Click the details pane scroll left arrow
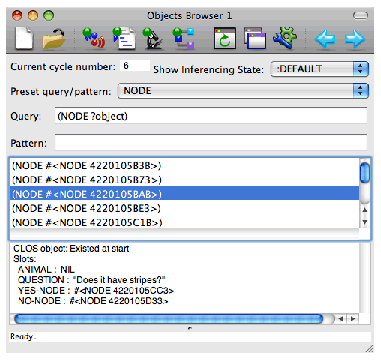 tap(340, 319)
